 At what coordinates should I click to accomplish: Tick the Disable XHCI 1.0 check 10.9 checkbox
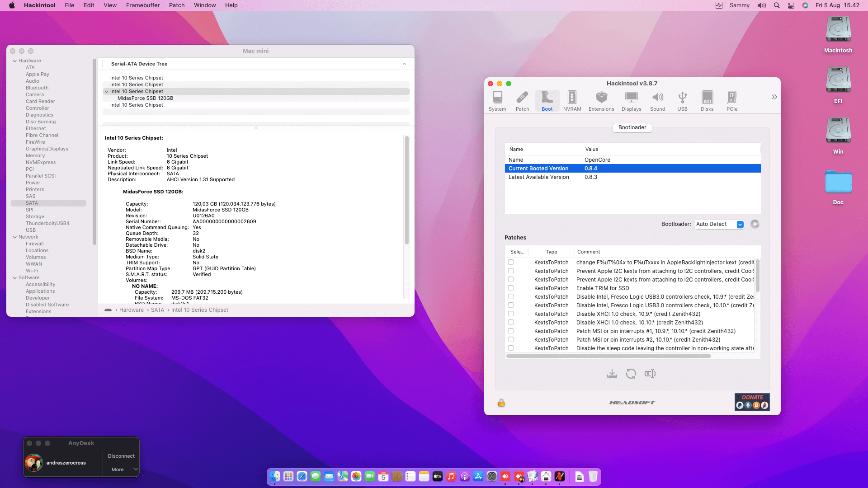click(511, 314)
